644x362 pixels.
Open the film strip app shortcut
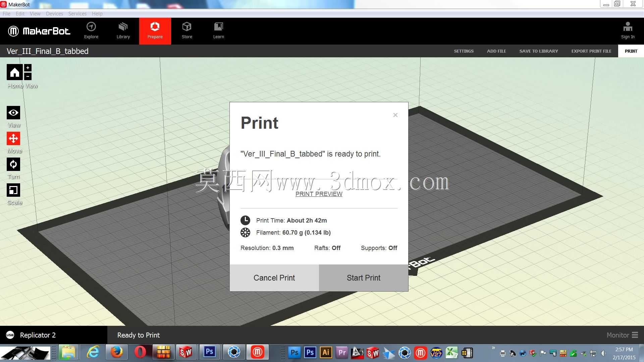(x=467, y=353)
